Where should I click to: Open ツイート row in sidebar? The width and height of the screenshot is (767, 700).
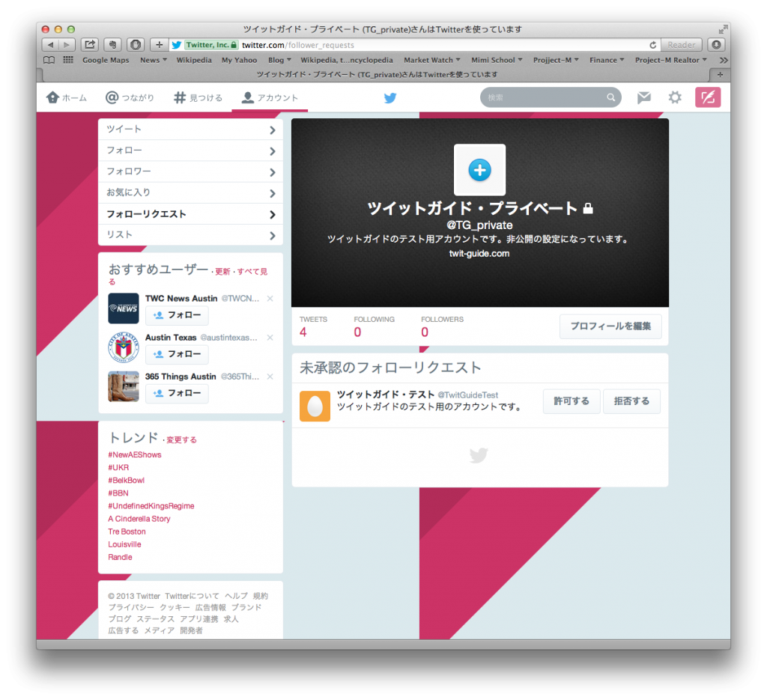pyautogui.click(x=191, y=130)
